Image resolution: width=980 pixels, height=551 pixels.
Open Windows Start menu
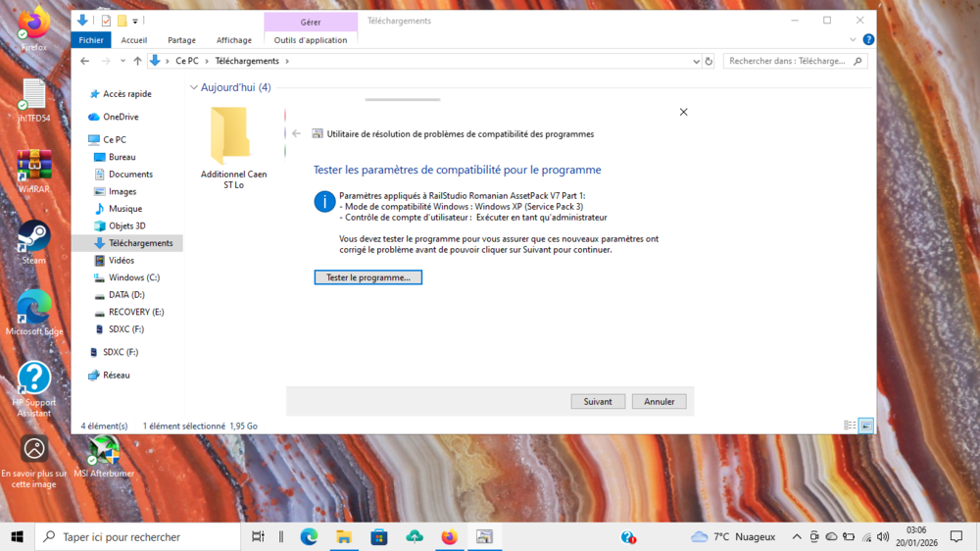pyautogui.click(x=17, y=536)
